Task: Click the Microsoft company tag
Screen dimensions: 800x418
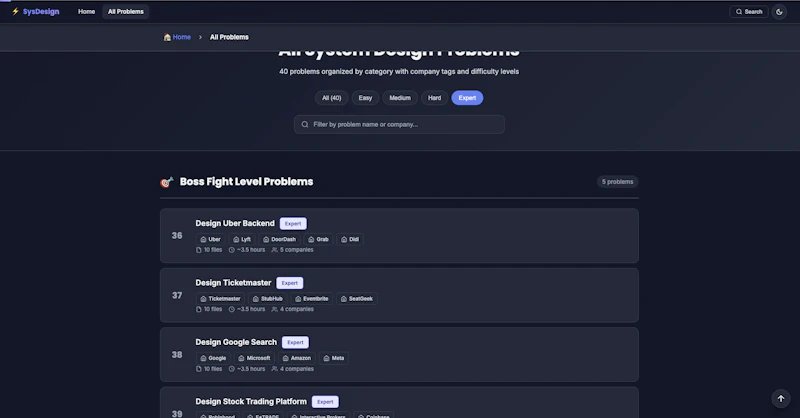Action: coord(254,358)
